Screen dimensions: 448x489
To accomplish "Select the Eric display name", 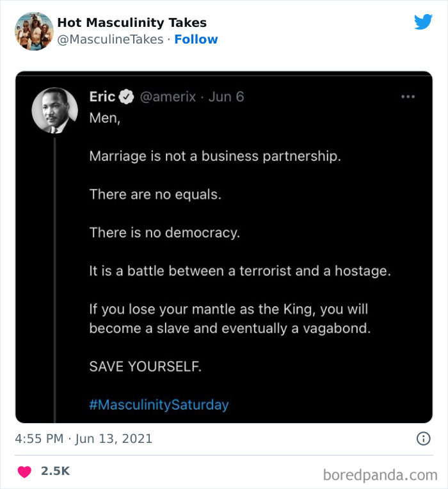I will [x=102, y=97].
